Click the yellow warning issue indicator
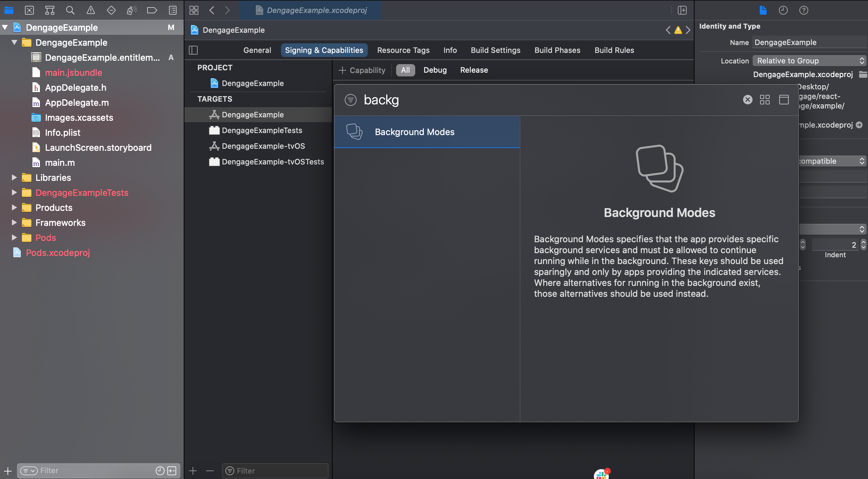This screenshot has height=479, width=868. point(678,30)
